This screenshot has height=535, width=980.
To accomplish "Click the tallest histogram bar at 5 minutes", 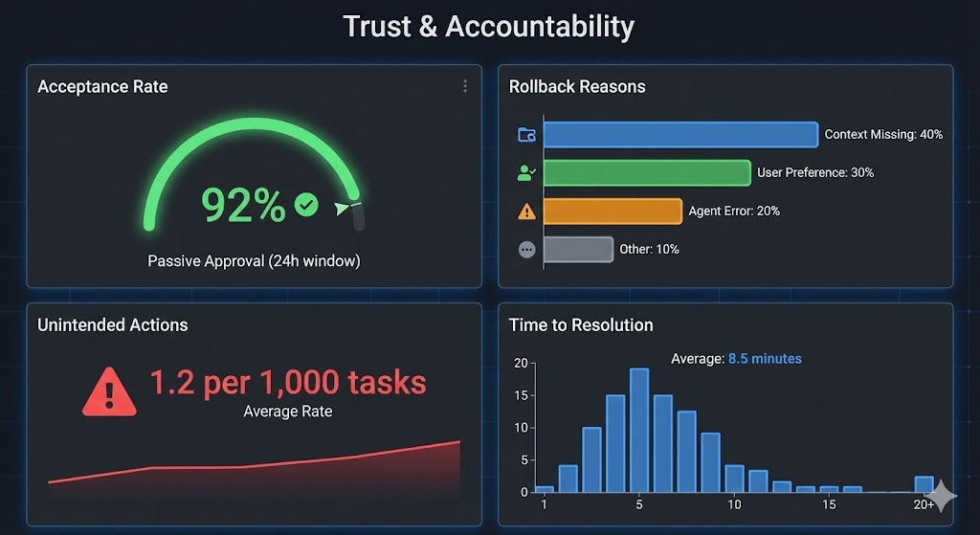I will tap(639, 431).
